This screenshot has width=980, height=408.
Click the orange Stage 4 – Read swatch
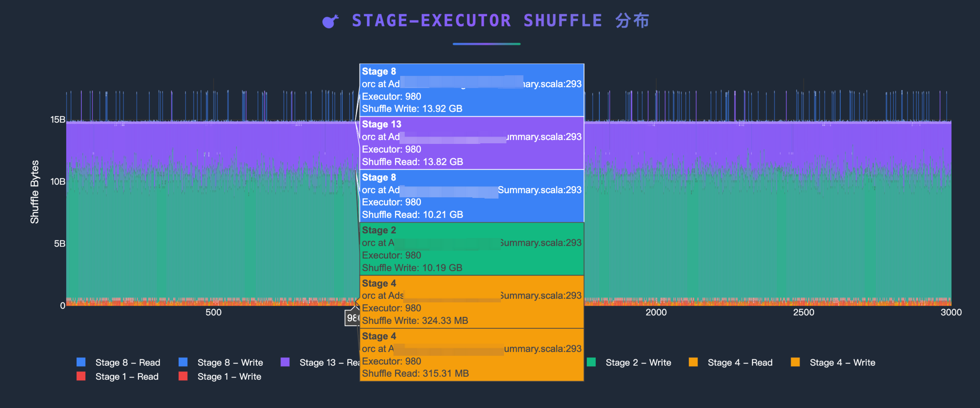(693, 362)
